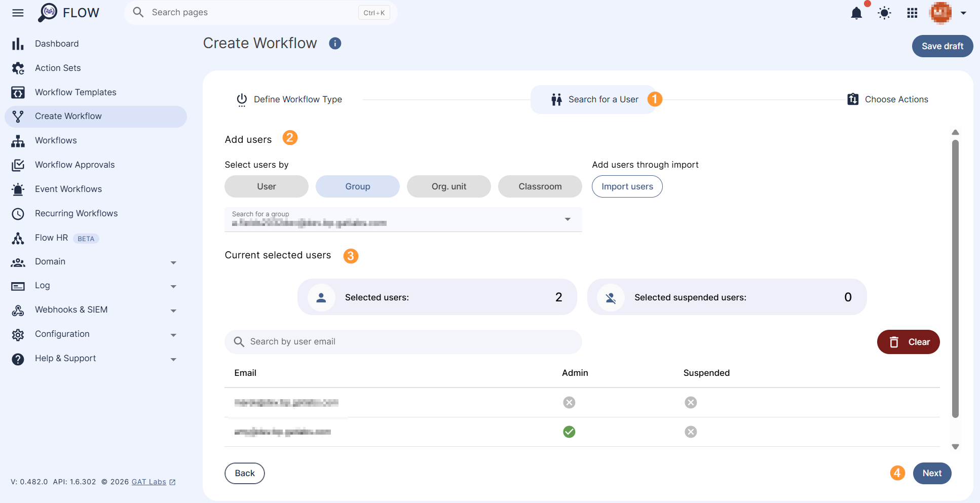The width and height of the screenshot is (980, 503).
Task: Select users by User option
Action: [267, 186]
